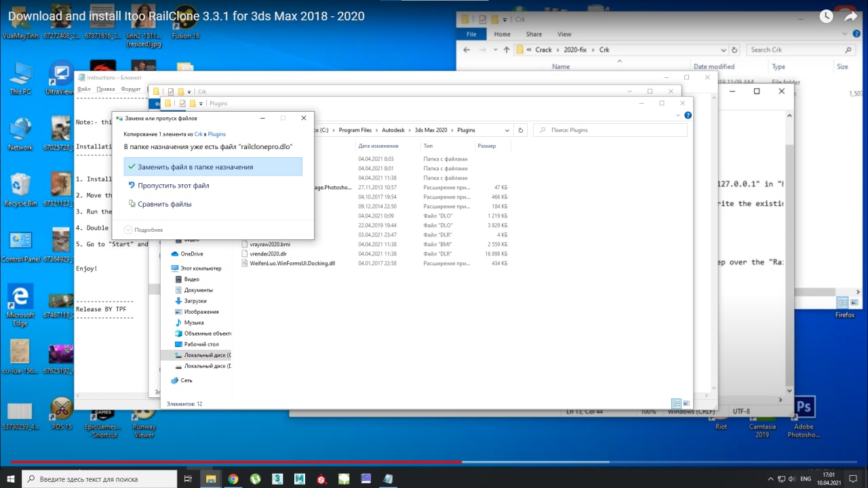Open Музыка in navigation pane
Screen dimensions: 868x488
[x=194, y=323]
